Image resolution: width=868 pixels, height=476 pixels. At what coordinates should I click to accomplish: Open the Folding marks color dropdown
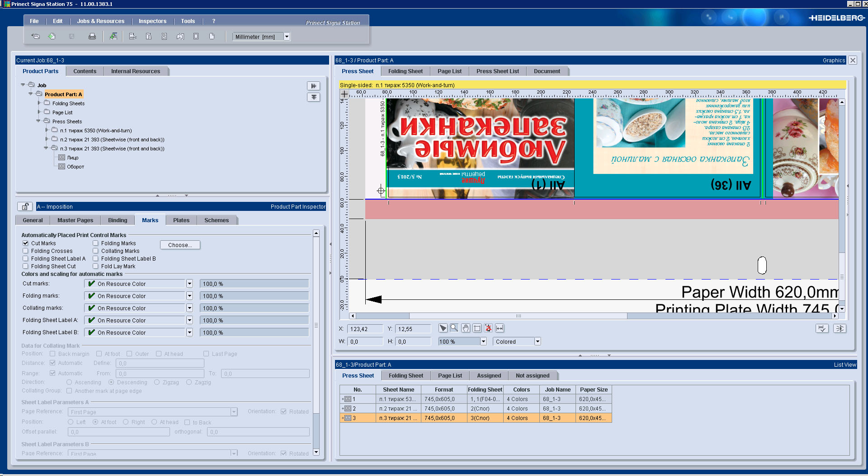click(x=189, y=296)
